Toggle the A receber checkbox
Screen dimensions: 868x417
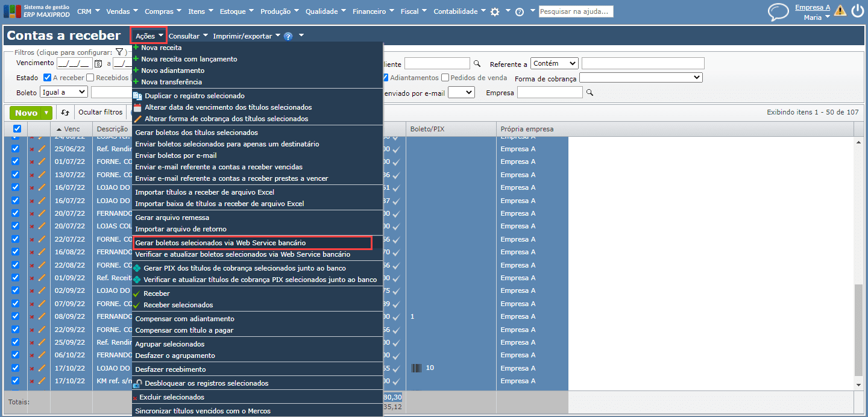coord(48,78)
